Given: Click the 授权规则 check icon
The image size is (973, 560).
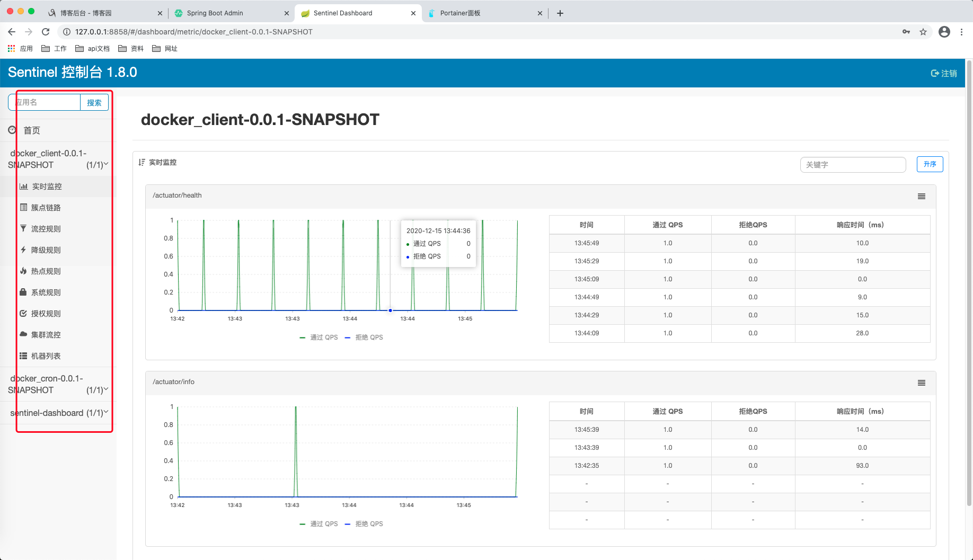Looking at the screenshot, I should (x=23, y=313).
